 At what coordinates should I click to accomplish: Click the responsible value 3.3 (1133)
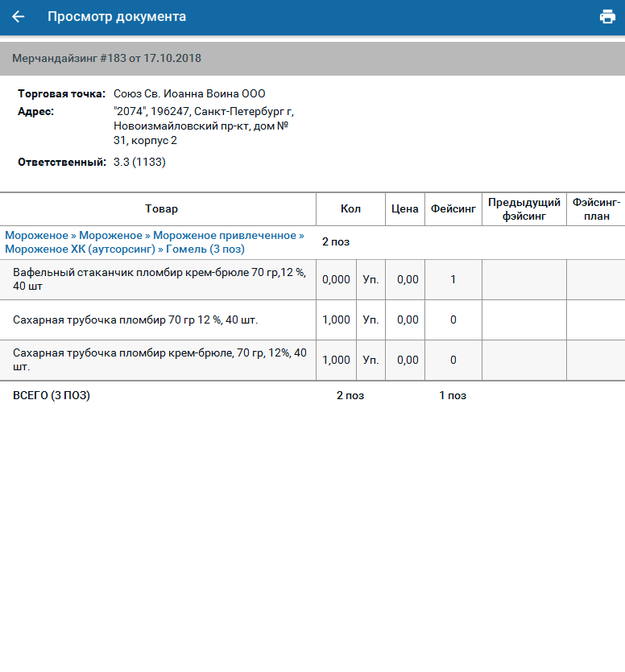[x=139, y=162]
